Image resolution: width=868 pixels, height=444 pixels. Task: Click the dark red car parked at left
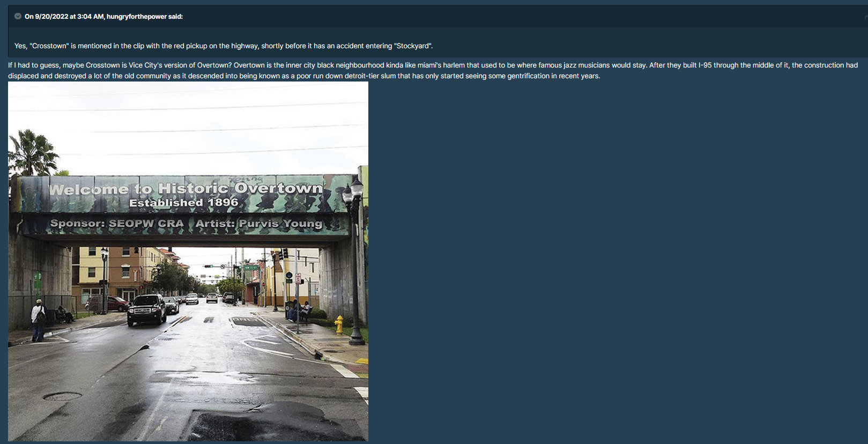coord(113,304)
